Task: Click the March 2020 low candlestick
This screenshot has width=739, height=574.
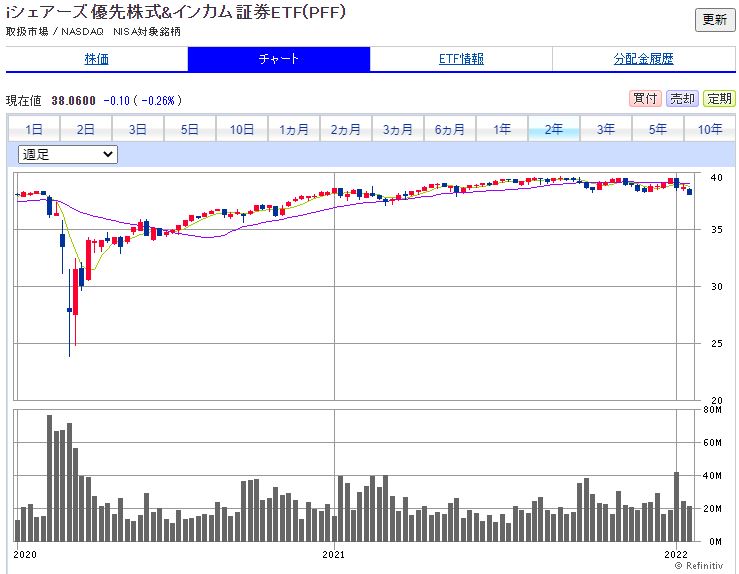Action: coord(69,312)
